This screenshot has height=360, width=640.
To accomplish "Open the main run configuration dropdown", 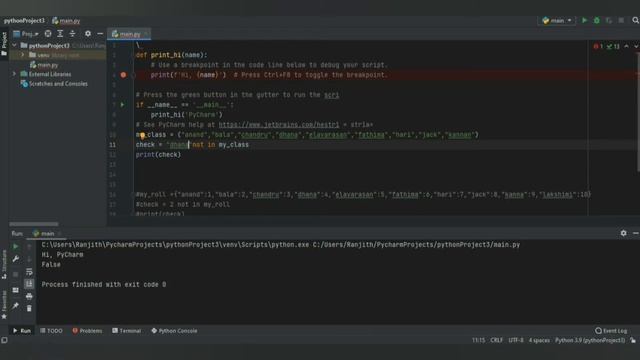I will [x=557, y=20].
